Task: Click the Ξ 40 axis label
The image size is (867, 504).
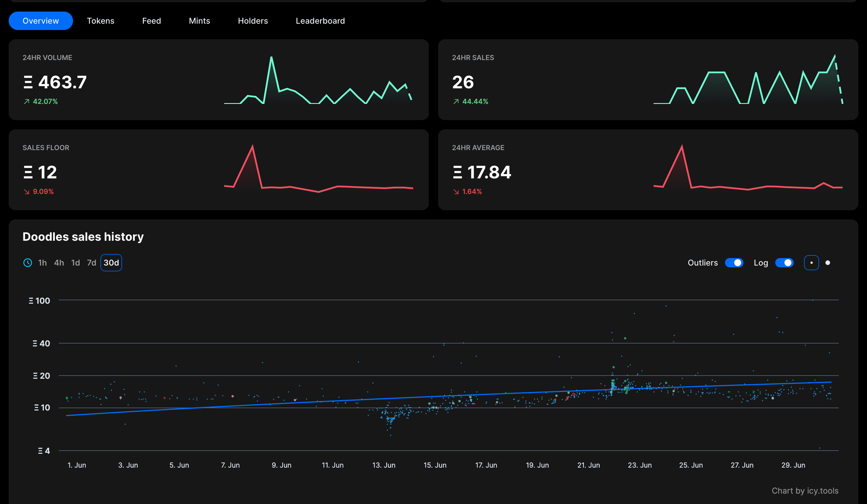Action: coord(41,343)
